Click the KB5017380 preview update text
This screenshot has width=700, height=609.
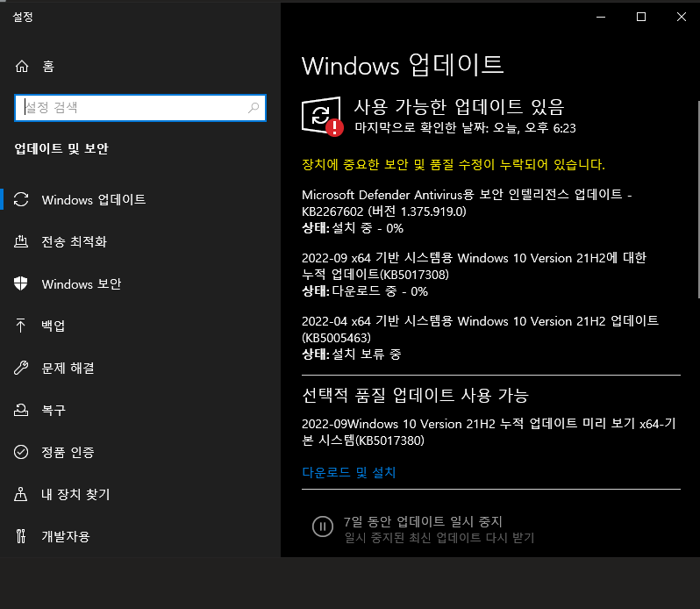point(489,432)
